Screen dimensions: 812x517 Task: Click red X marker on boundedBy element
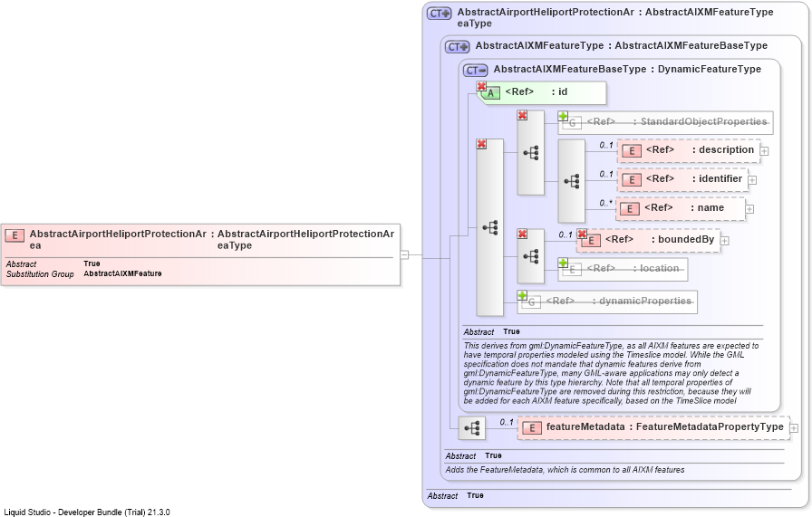[x=582, y=234]
